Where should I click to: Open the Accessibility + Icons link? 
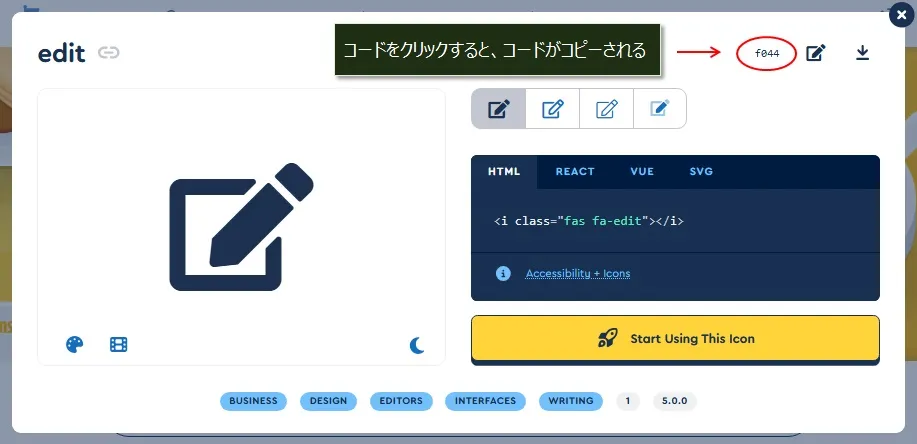click(577, 274)
